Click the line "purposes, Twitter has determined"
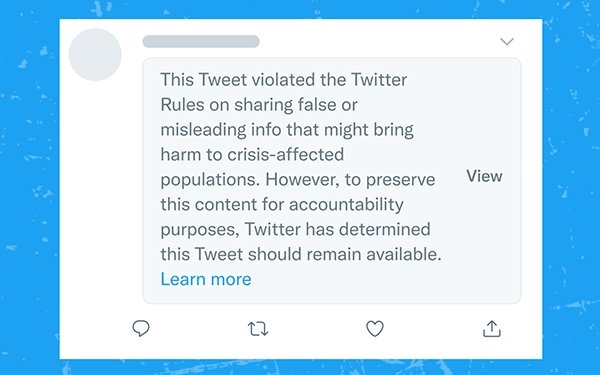Image resolution: width=600 pixels, height=375 pixels. pos(295,229)
